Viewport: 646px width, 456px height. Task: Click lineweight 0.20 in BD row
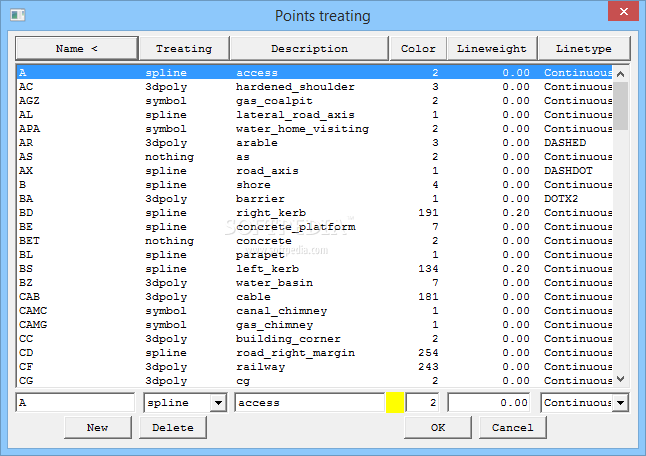tap(516, 213)
